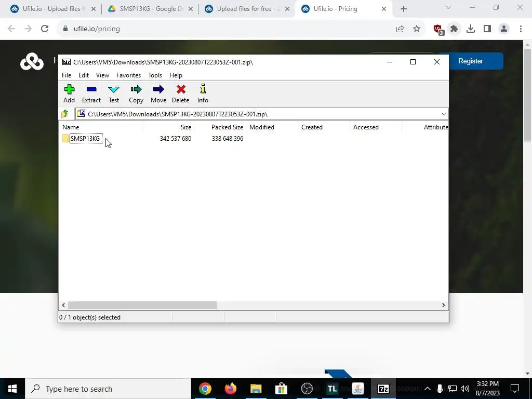
Task: Go back in Chrome
Action: [x=11, y=29]
